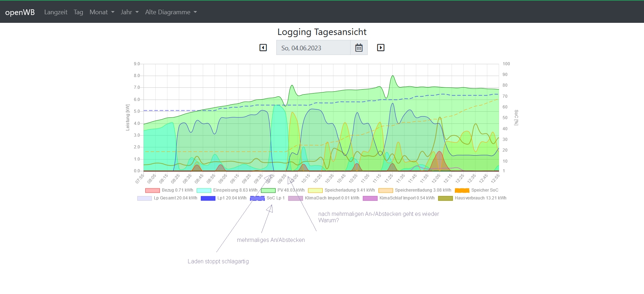Click the date field showing So, 04.06.2023
This screenshot has width=644, height=294.
point(313,48)
